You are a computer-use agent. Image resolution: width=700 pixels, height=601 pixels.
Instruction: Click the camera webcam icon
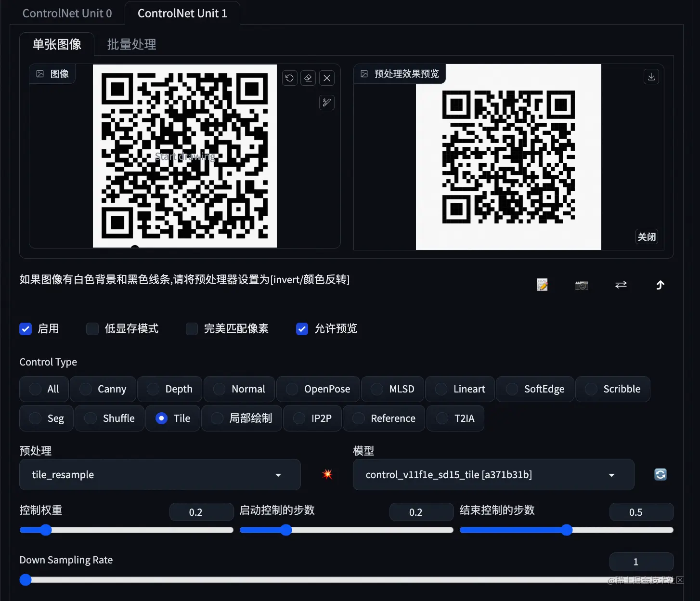click(x=582, y=285)
